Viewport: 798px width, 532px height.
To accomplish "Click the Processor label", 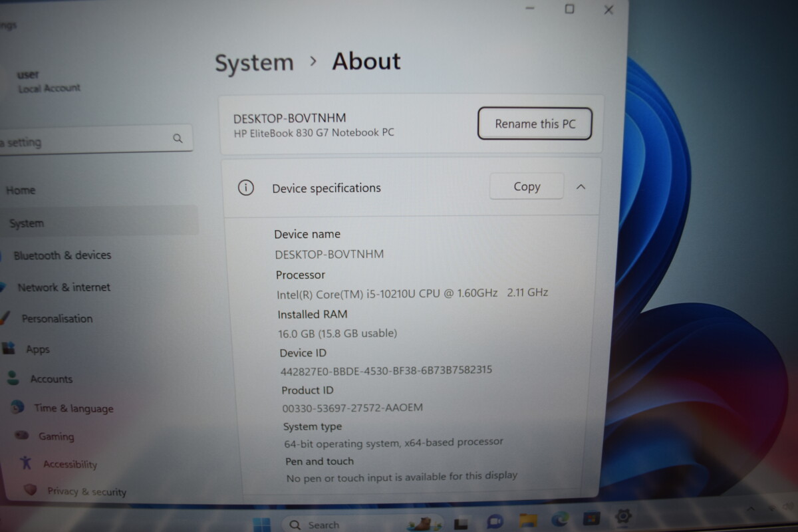I will 301,275.
